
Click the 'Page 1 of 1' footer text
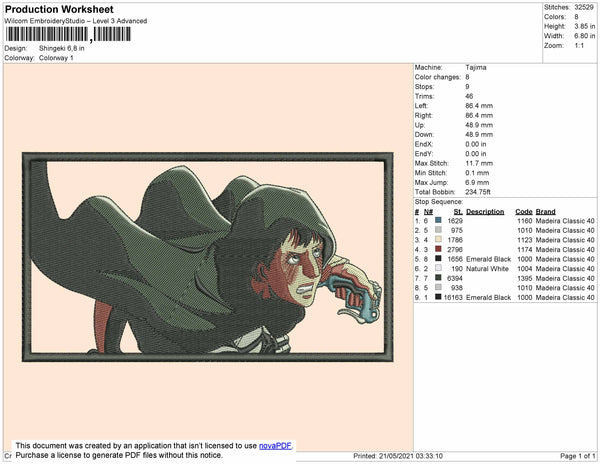pos(578,456)
